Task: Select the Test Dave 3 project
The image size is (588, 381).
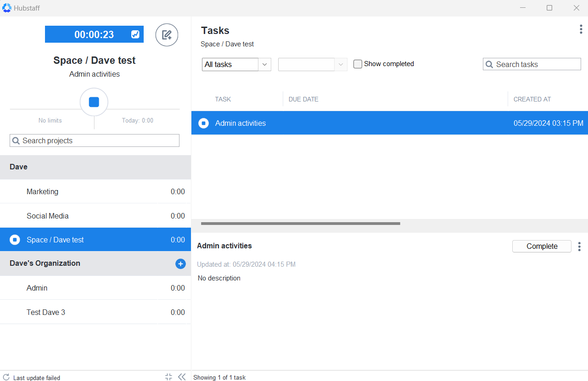Action: point(95,312)
